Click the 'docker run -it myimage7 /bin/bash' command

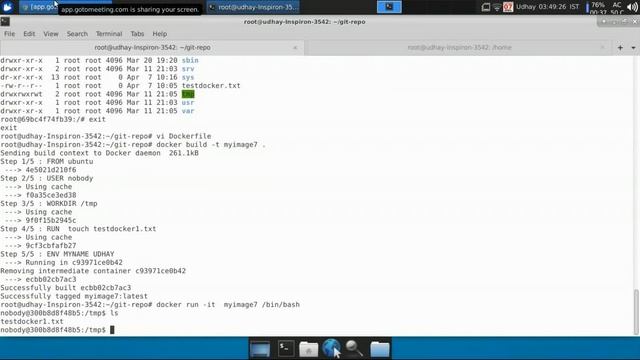click(228, 305)
